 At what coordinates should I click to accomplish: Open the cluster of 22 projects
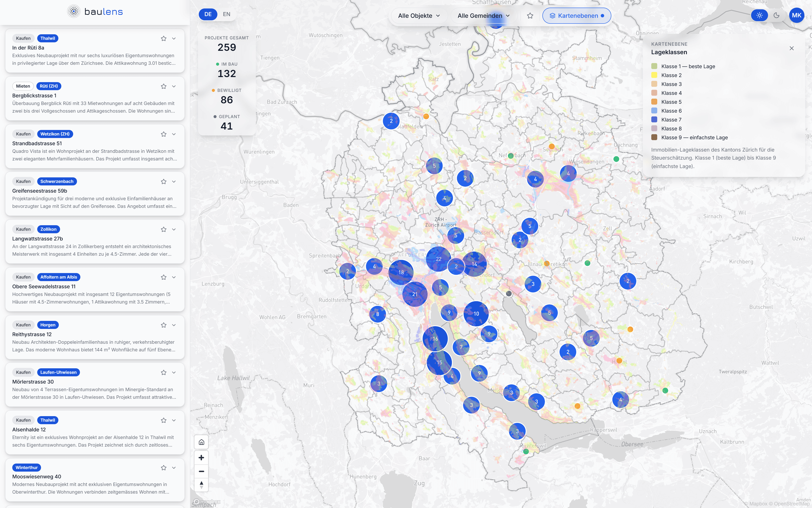tap(438, 259)
